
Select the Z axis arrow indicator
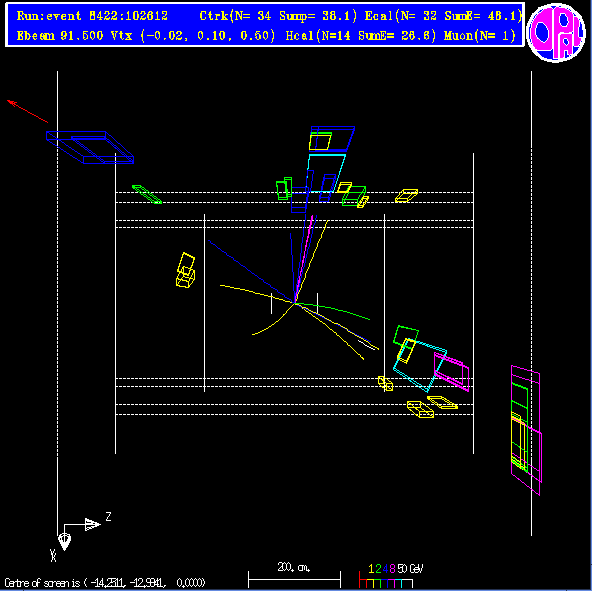pos(87,524)
